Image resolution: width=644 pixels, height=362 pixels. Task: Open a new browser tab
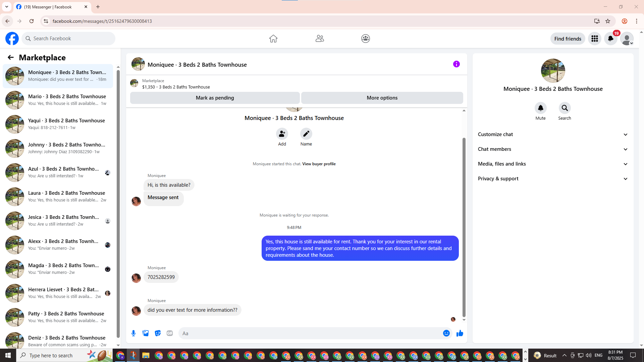(98, 7)
